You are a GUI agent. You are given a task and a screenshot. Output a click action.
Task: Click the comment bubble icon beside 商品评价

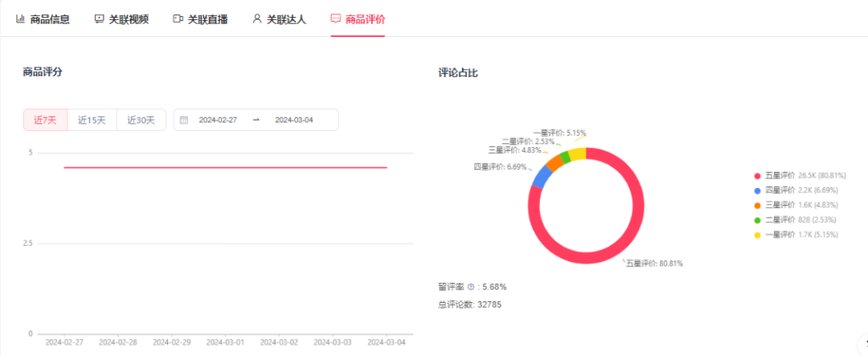pyautogui.click(x=335, y=19)
